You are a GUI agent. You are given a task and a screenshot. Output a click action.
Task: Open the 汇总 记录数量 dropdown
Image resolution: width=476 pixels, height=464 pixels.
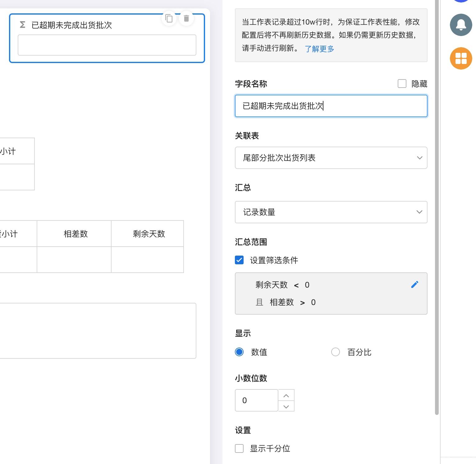331,212
